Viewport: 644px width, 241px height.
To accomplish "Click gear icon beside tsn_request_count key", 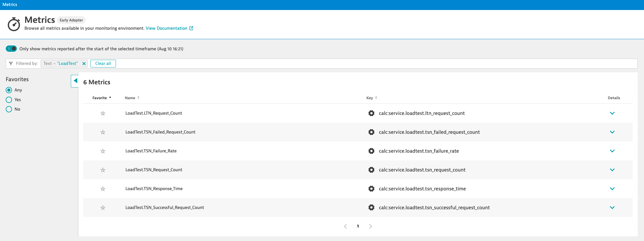I will click(371, 170).
